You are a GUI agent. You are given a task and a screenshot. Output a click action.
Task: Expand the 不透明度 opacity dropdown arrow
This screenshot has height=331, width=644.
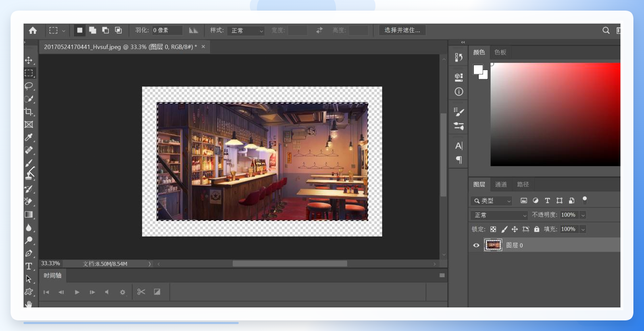[583, 215]
